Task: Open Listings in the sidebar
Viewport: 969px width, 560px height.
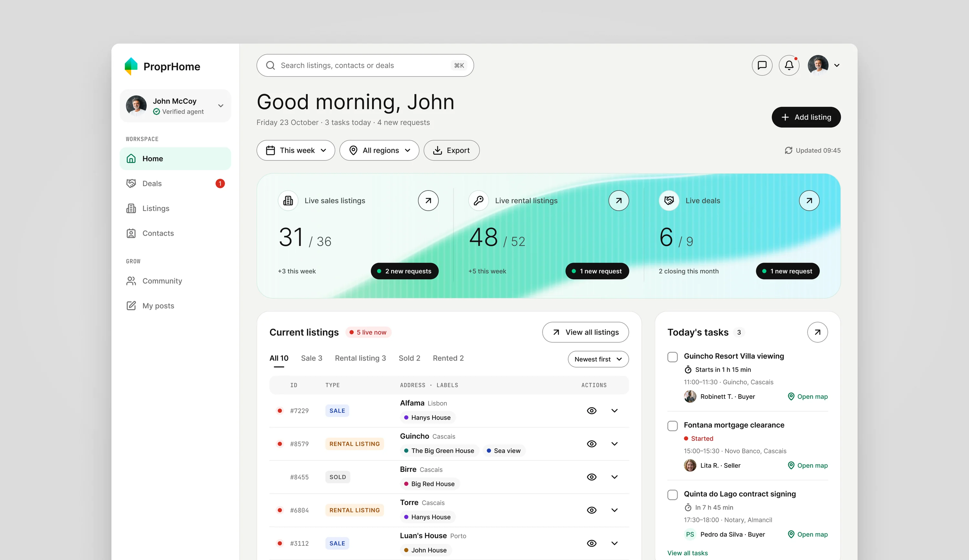Action: coord(175,208)
